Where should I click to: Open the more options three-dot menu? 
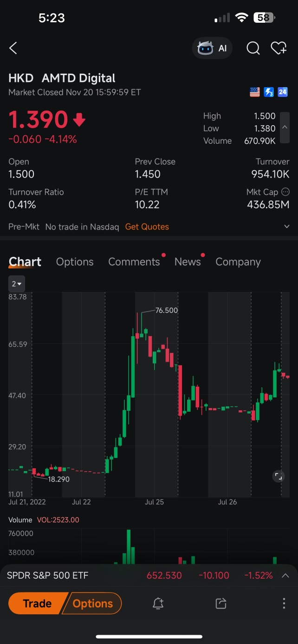[284, 603]
